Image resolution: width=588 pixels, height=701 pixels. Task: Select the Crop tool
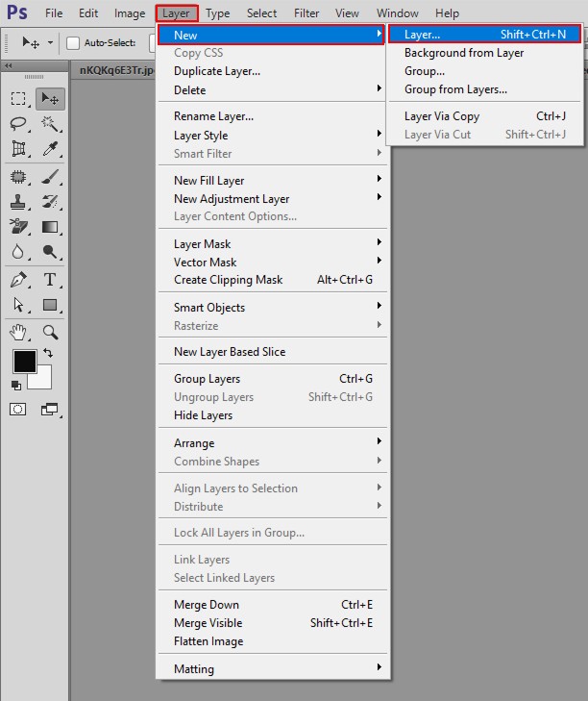coord(18,149)
